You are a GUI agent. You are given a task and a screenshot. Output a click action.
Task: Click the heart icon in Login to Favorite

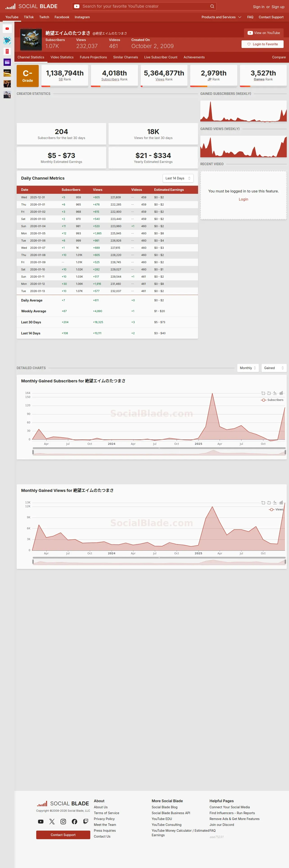click(249, 44)
